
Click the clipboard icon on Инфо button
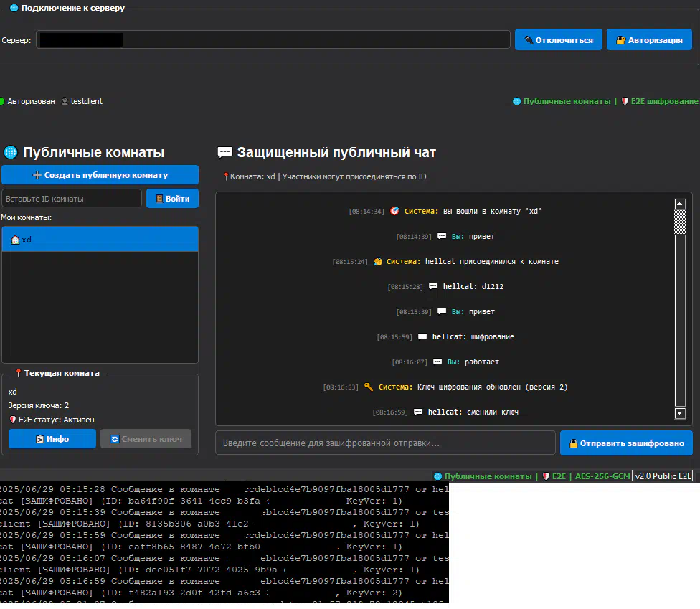pyautogui.click(x=39, y=439)
